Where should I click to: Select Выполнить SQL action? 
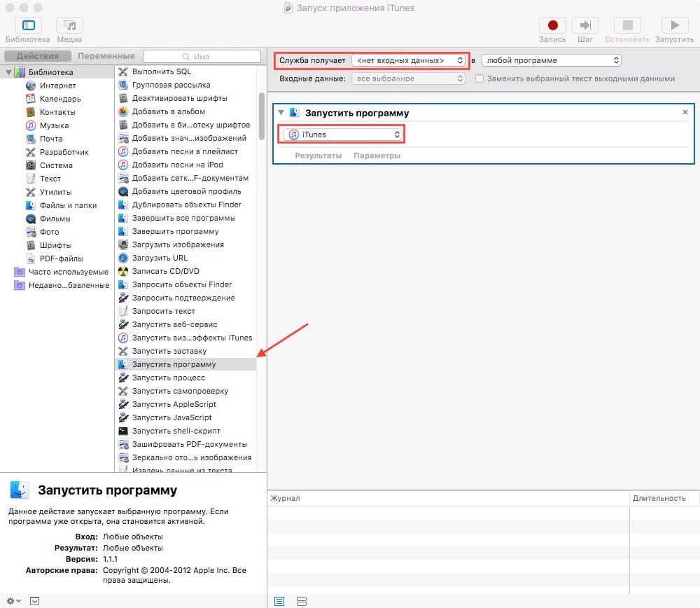click(185, 71)
